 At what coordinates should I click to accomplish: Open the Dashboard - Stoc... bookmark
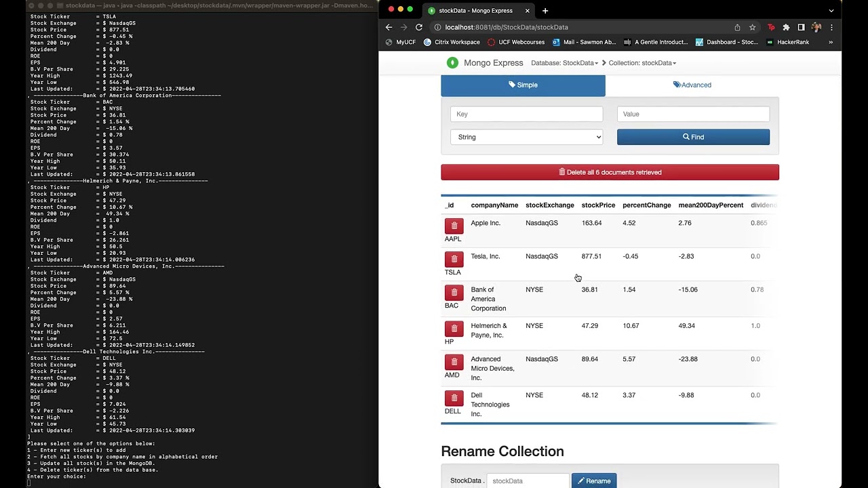coord(727,42)
